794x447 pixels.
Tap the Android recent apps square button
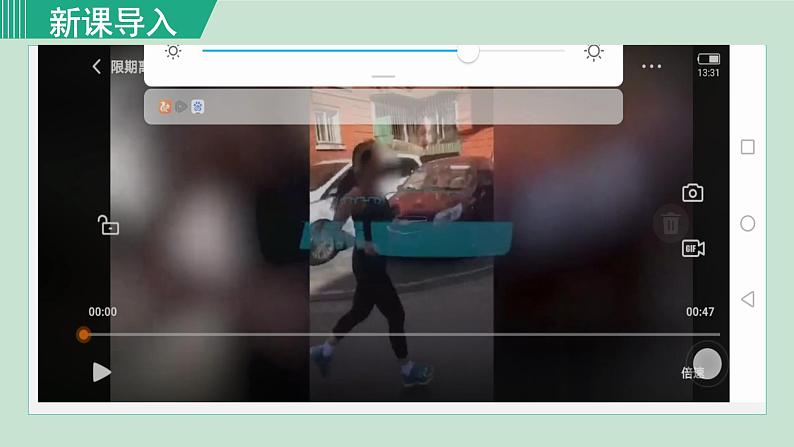pyautogui.click(x=747, y=147)
